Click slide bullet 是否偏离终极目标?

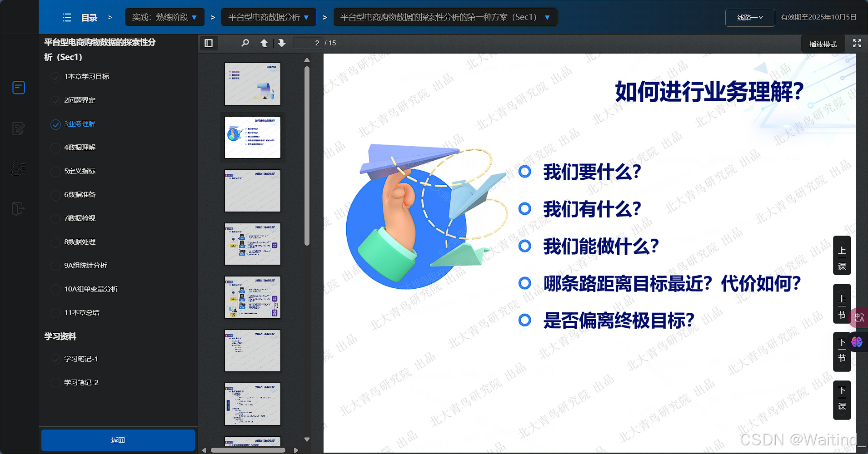point(619,321)
